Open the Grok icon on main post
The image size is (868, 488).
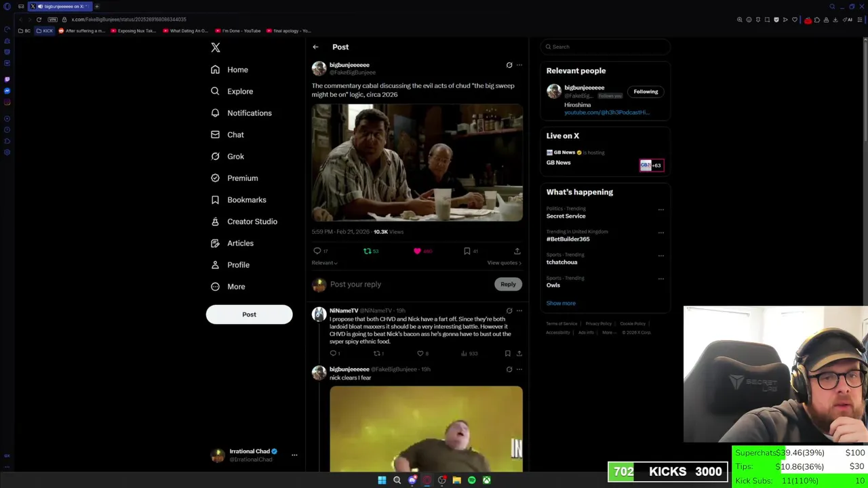point(509,65)
